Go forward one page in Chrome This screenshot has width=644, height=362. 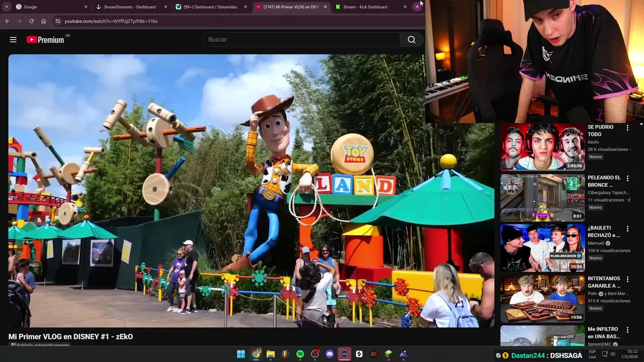click(19, 21)
